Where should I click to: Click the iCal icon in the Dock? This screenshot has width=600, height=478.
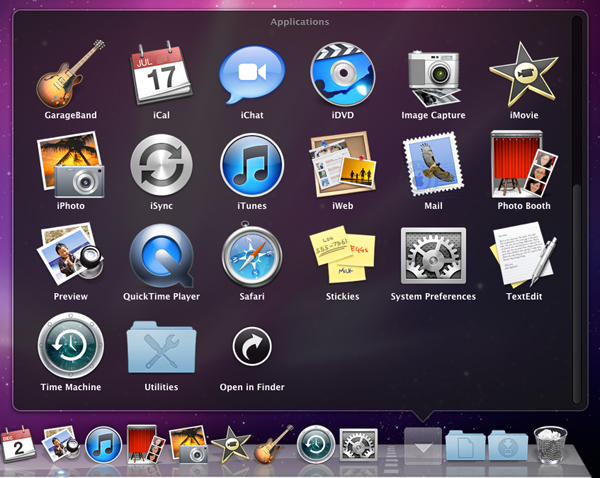pyautogui.click(x=18, y=445)
